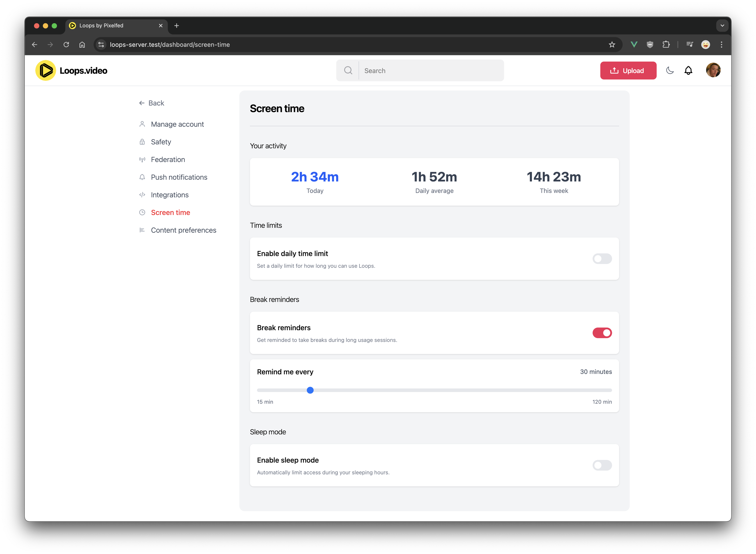756x554 pixels.
Task: Open the Extensions puzzle icon
Action: point(666,45)
